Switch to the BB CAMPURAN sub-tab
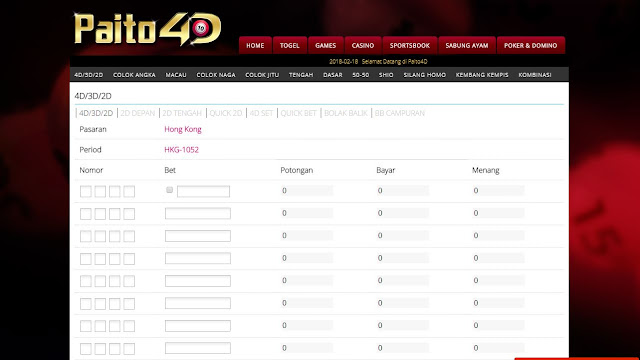The height and width of the screenshot is (360, 640). pos(400,113)
